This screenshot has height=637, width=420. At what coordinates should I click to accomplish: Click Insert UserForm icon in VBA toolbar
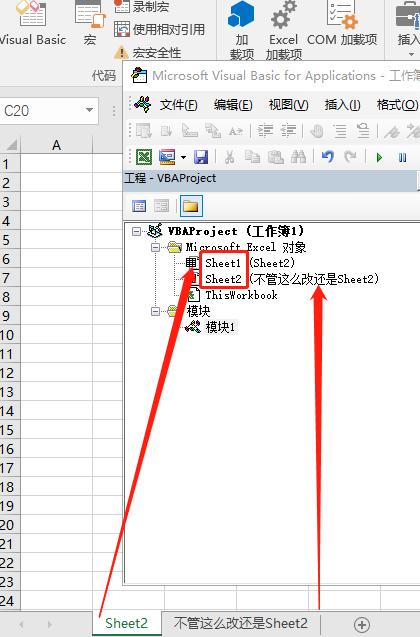167,157
